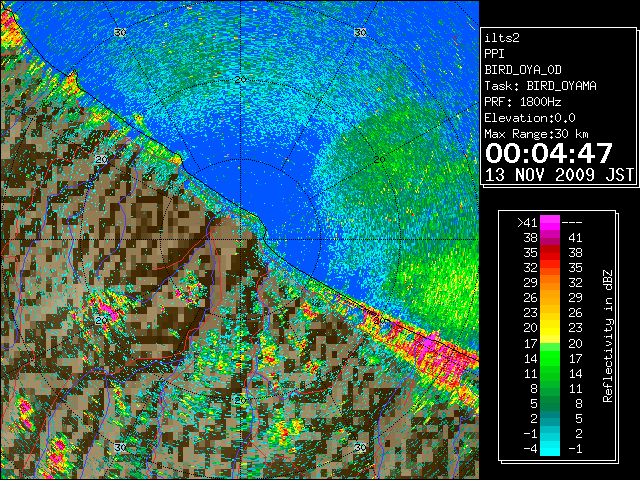
Task: Pick the yellow 20-23 dBZ legend swatch
Action: 550,328
